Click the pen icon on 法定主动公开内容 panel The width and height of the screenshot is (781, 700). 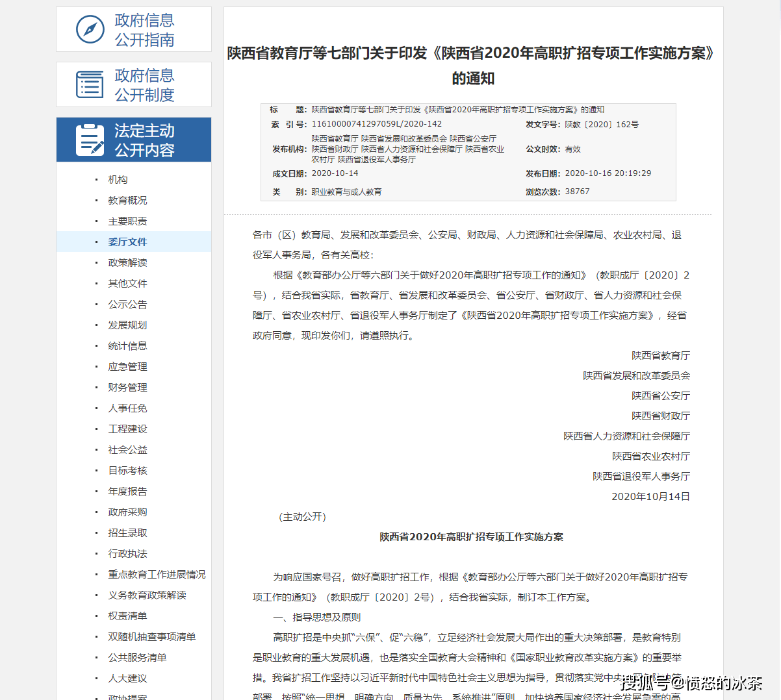(x=91, y=139)
